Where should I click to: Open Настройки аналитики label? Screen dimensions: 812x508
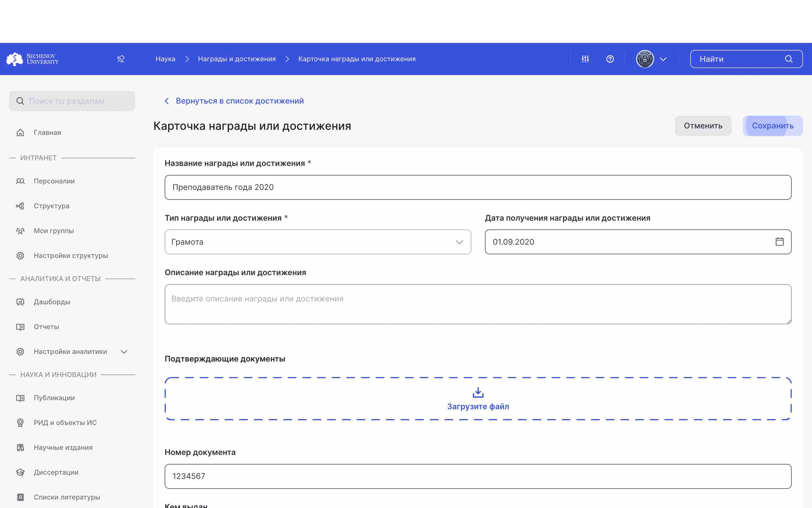tap(70, 352)
